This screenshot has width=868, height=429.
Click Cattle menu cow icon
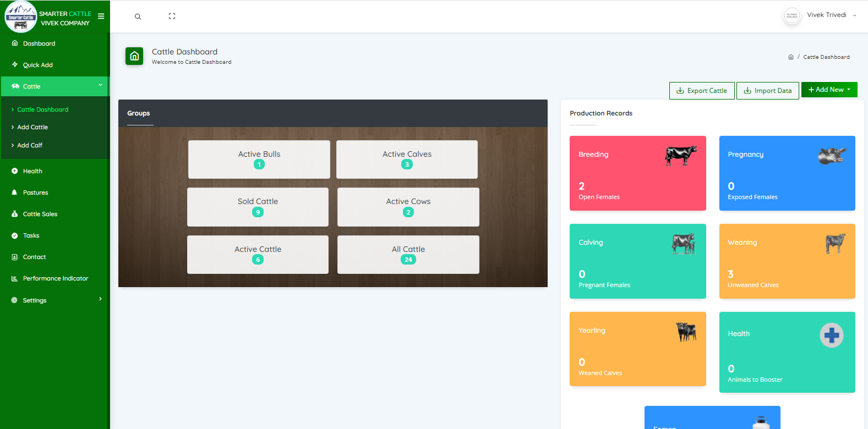pos(15,86)
